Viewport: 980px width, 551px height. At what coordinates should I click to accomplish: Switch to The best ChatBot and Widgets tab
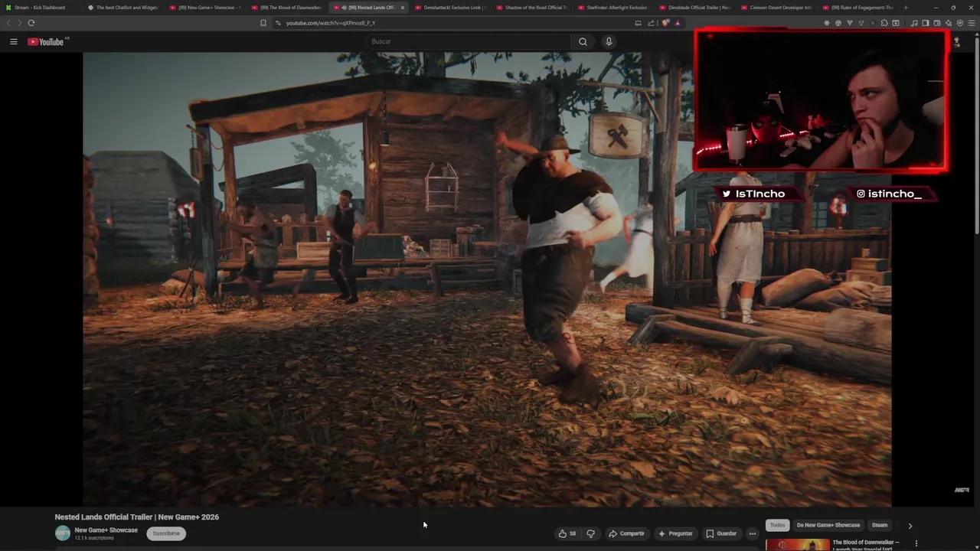[122, 8]
